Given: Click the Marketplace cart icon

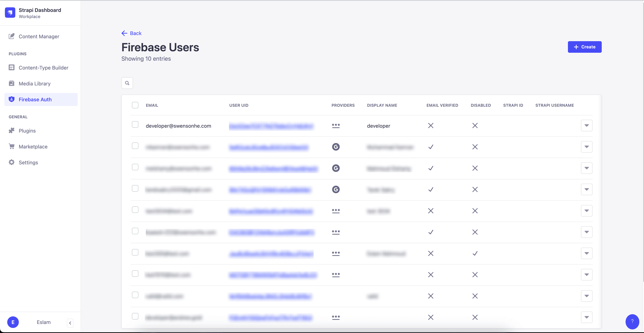Looking at the screenshot, I should (x=12, y=146).
